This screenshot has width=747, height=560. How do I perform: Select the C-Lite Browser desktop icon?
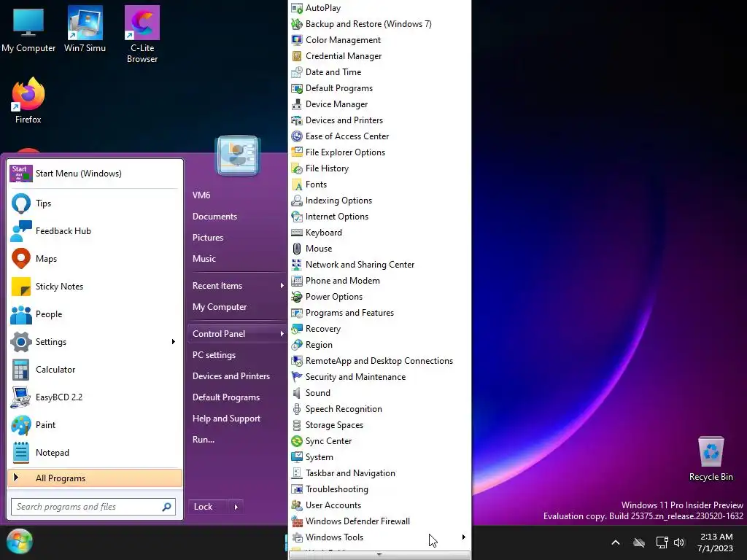click(142, 34)
